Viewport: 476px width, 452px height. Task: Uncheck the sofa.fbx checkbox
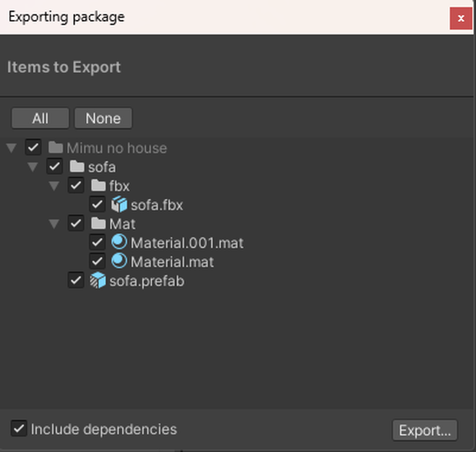click(x=98, y=204)
